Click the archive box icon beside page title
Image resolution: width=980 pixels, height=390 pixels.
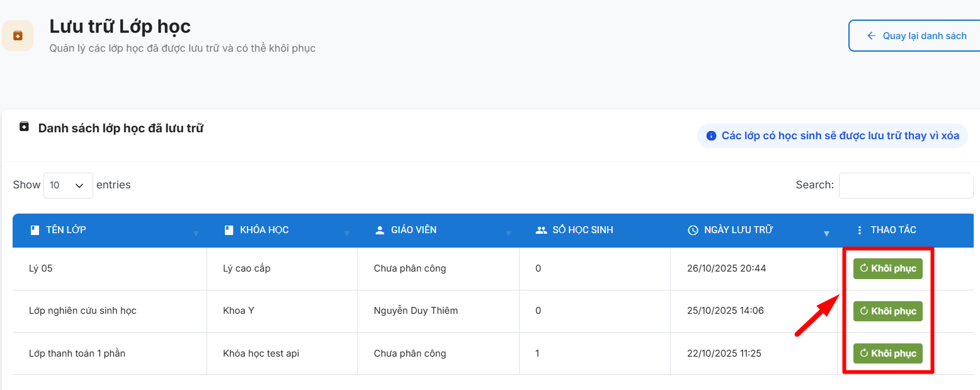coord(18,36)
